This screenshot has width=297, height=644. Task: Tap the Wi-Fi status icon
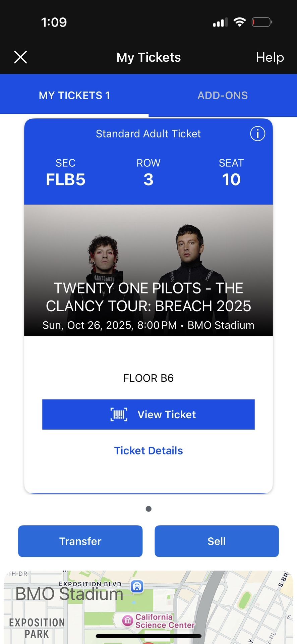tap(240, 22)
